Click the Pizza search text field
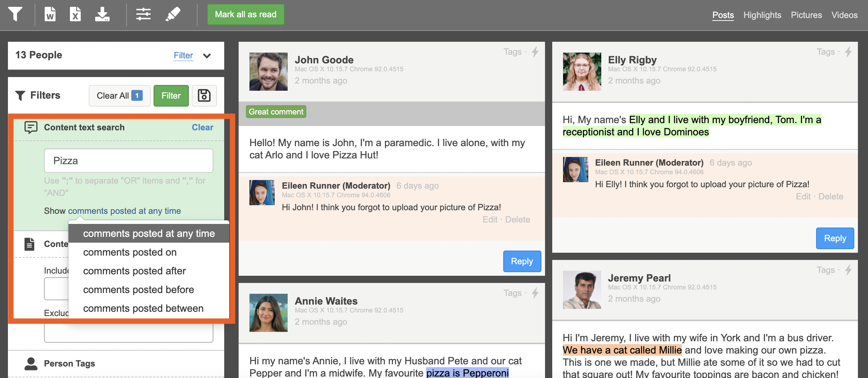The height and width of the screenshot is (378, 868). click(129, 161)
